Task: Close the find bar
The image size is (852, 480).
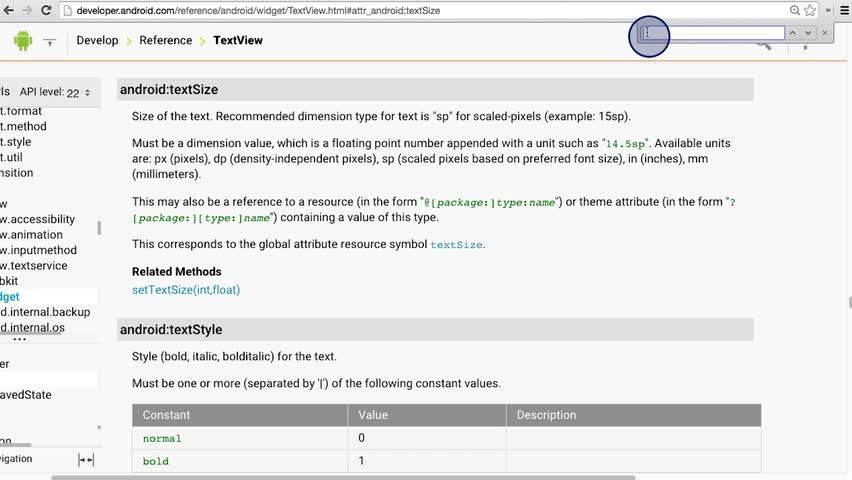Action: point(824,33)
